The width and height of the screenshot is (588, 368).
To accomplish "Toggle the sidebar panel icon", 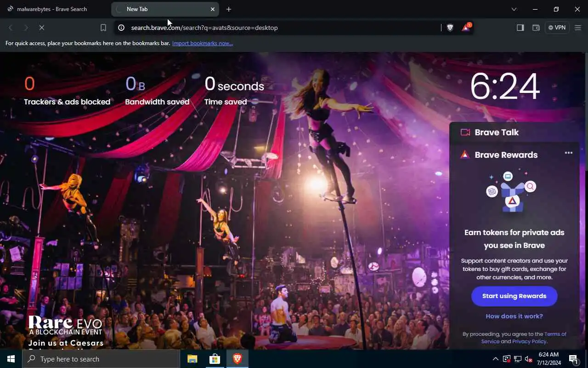I will tap(520, 28).
